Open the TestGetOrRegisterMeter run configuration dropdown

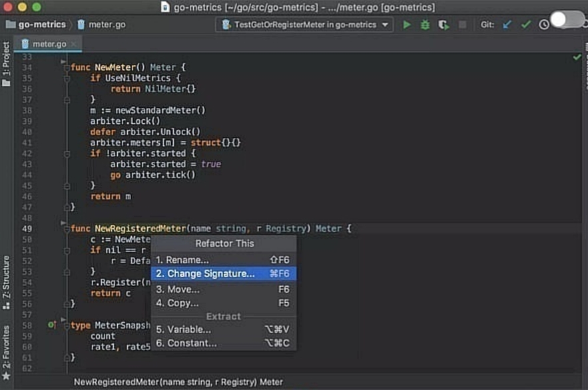pos(304,25)
